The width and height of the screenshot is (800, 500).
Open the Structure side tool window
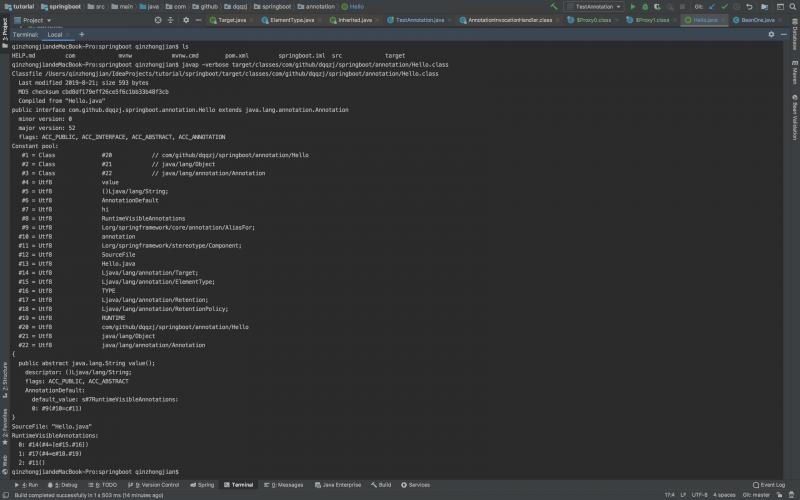click(5, 380)
